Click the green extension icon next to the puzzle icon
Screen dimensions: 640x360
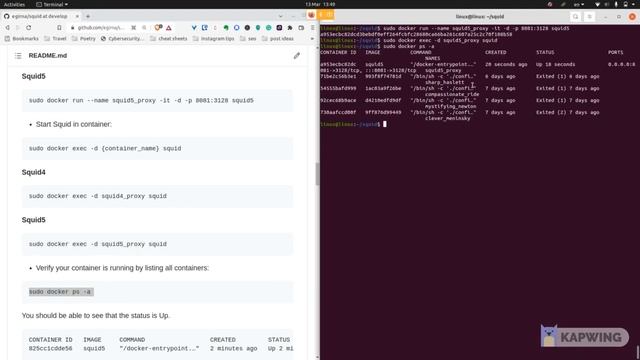click(x=269, y=28)
